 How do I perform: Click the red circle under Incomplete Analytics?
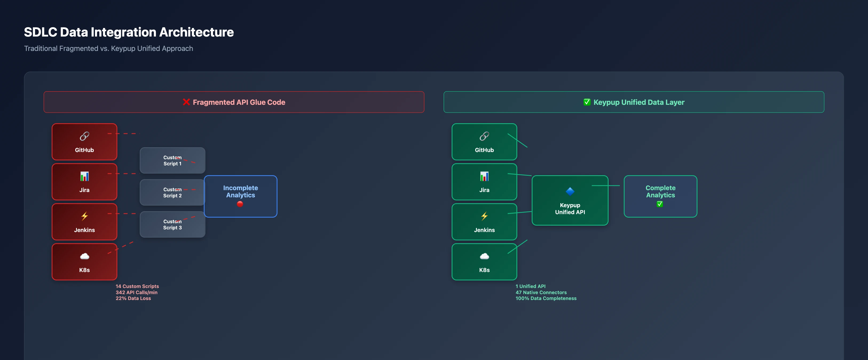click(240, 204)
